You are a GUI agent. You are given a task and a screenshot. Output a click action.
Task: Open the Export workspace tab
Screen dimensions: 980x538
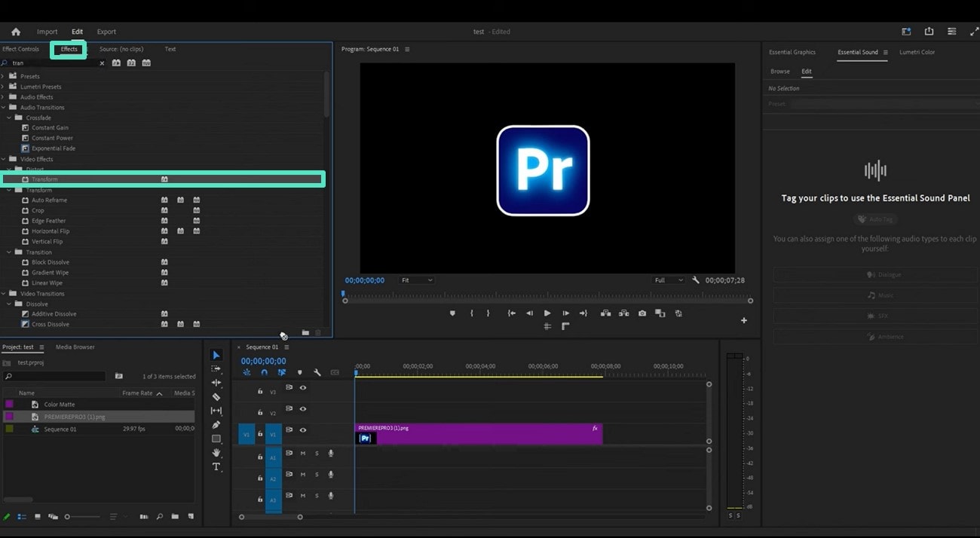pos(106,32)
